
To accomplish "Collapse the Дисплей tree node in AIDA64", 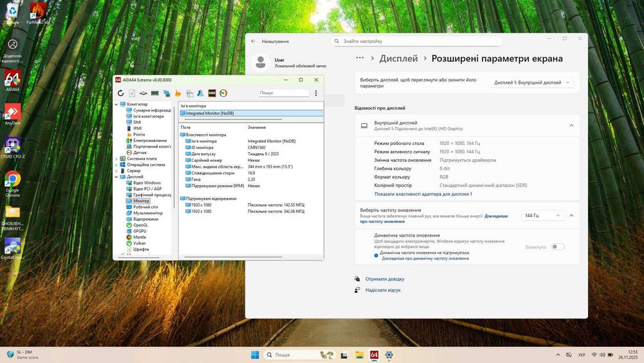I will pos(116,177).
